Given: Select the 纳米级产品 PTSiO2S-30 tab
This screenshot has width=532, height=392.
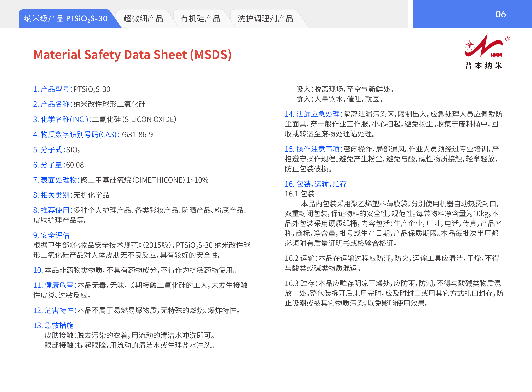Looking at the screenshot, I should pyautogui.click(x=66, y=19).
